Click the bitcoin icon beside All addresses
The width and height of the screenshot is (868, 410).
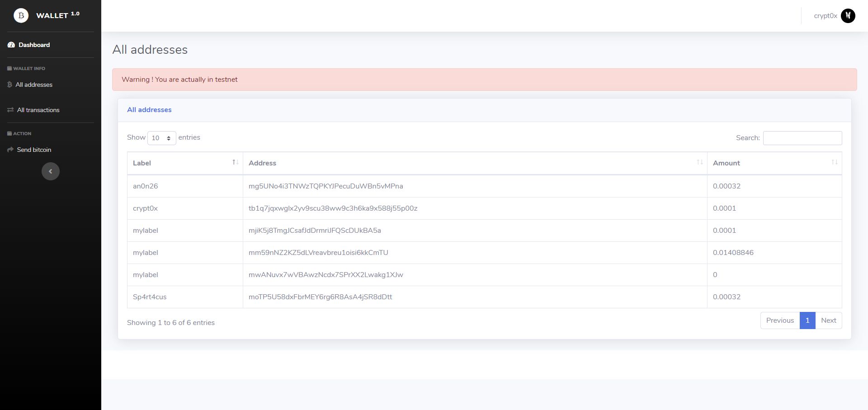point(9,85)
